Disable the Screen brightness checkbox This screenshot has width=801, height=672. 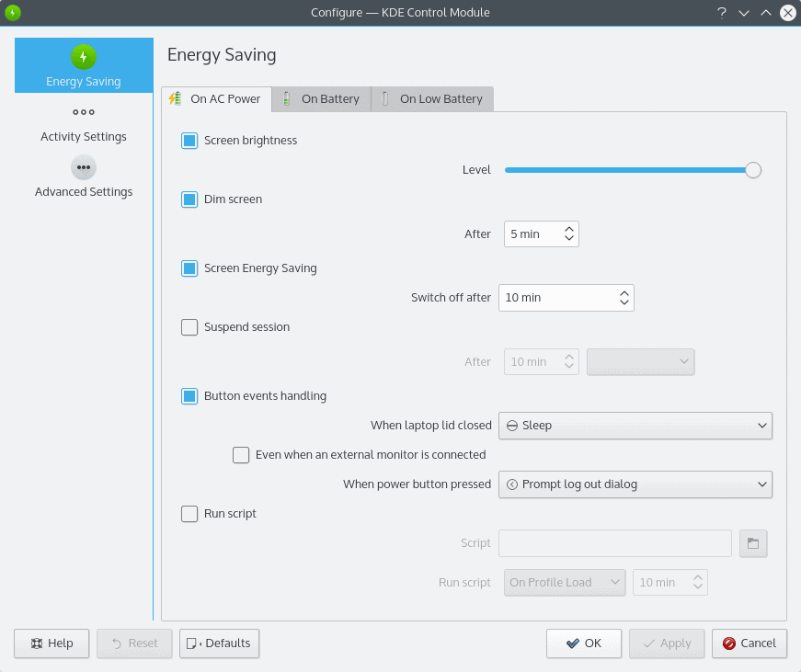coord(189,141)
